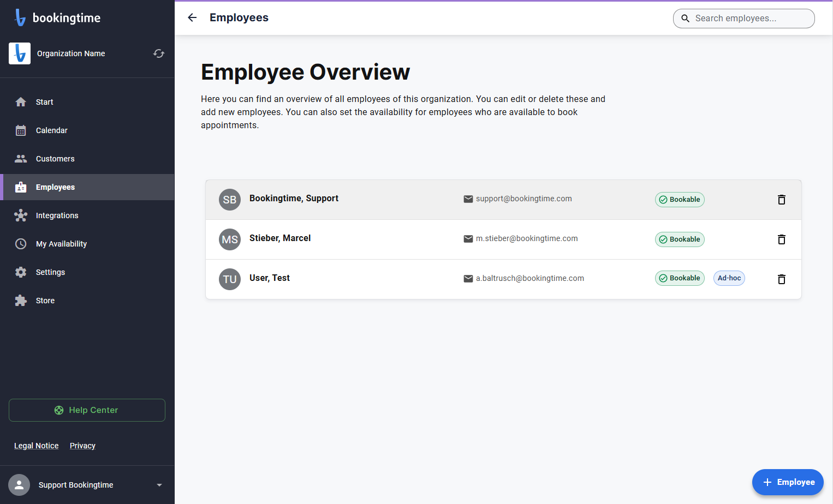The height and width of the screenshot is (504, 833).
Task: Click the Employees badge icon
Action: (21, 187)
